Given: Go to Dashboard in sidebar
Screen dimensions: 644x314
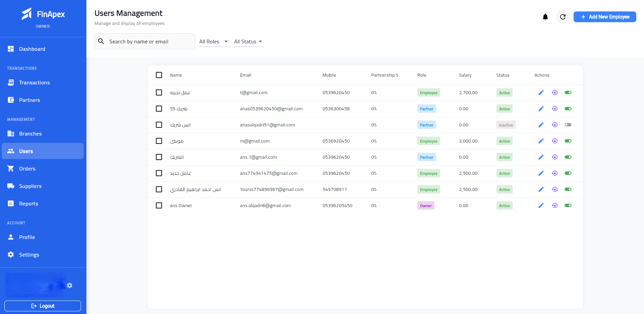Looking at the screenshot, I should pos(43,49).
